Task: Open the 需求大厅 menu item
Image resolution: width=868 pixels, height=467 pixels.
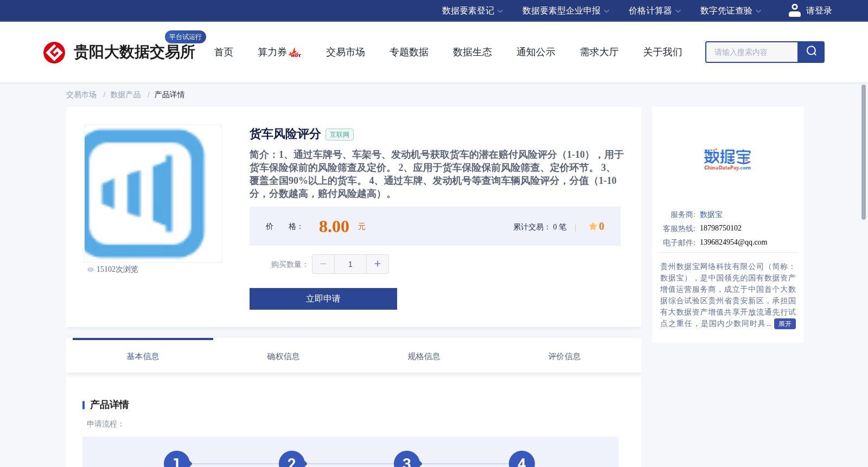Action: pos(599,52)
